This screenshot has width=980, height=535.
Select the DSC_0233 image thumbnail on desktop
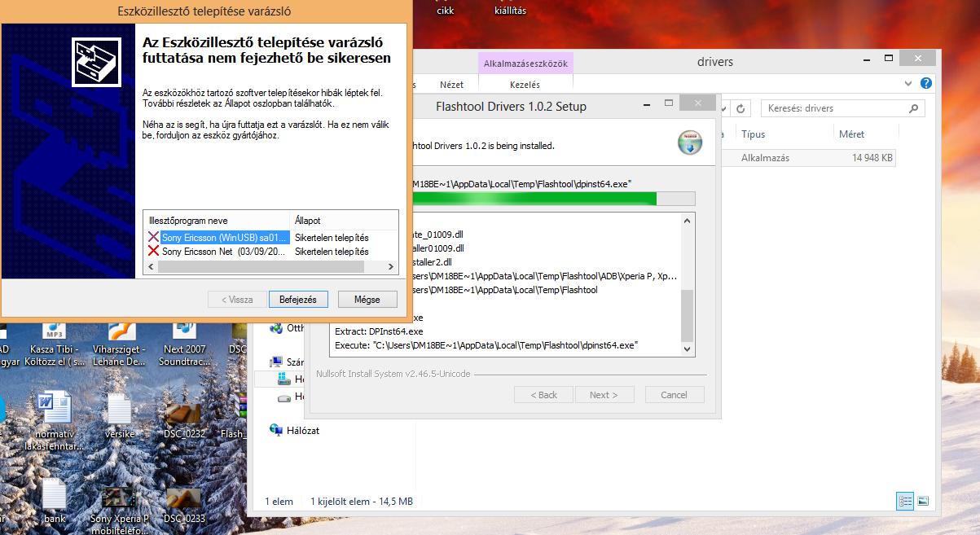point(184,503)
